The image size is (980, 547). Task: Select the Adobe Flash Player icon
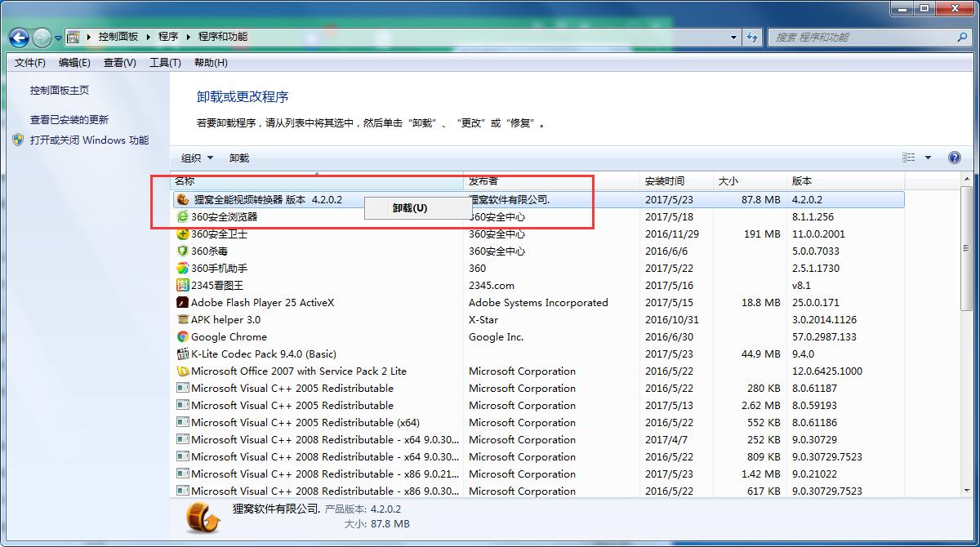pos(183,303)
